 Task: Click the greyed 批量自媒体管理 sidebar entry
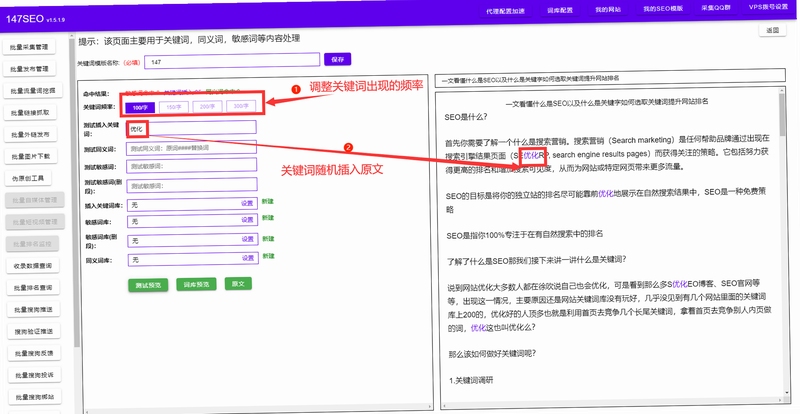(x=35, y=200)
